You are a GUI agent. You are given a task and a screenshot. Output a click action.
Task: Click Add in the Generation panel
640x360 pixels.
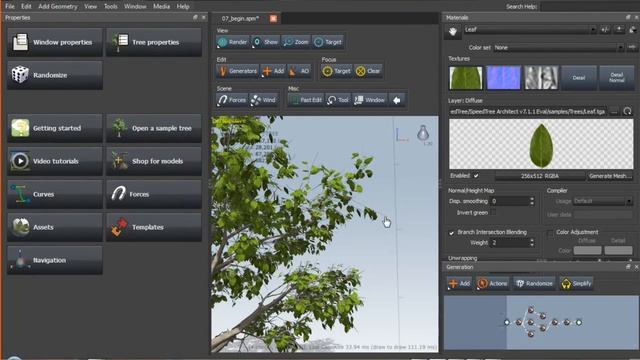pyautogui.click(x=459, y=283)
